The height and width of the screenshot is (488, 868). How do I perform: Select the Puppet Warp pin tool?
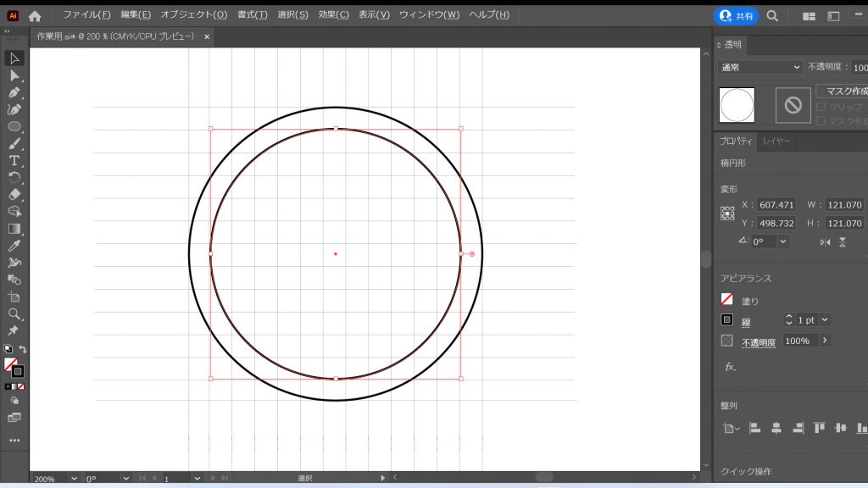14,331
